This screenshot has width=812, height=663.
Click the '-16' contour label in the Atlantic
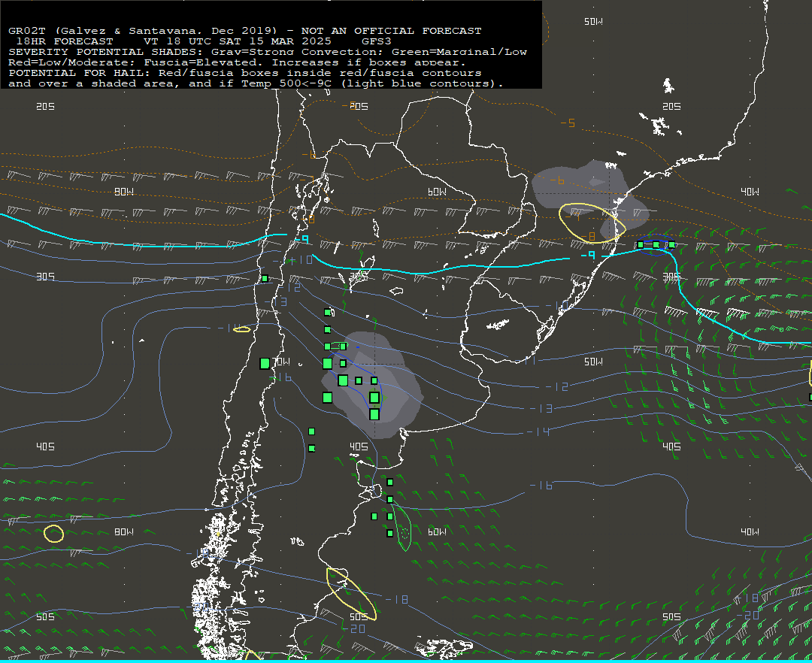(541, 486)
